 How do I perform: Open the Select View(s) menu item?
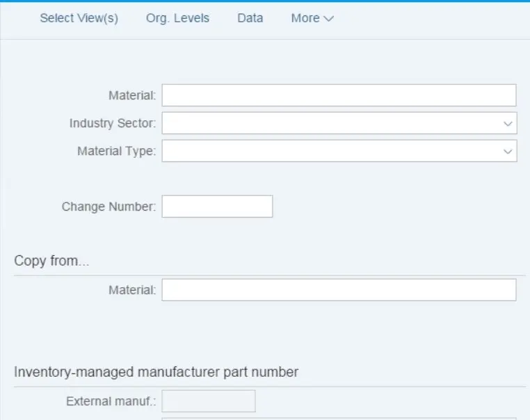79,18
